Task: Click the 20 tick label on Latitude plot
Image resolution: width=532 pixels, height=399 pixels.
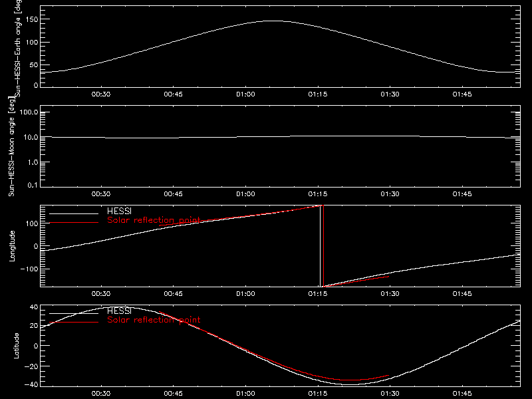Action: tap(34, 325)
